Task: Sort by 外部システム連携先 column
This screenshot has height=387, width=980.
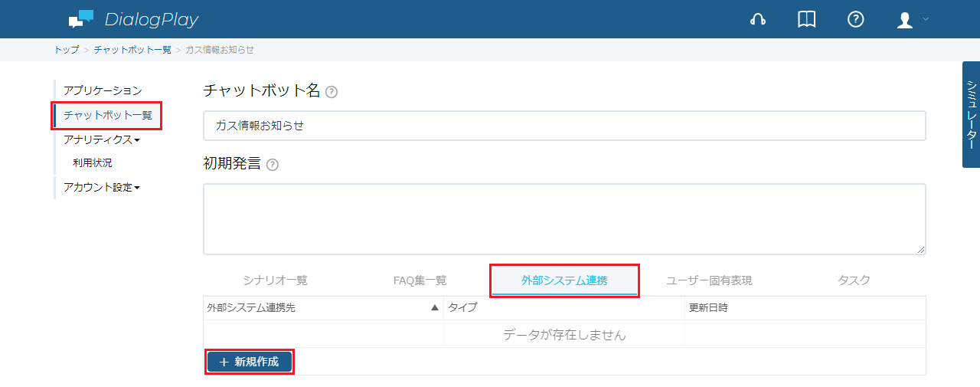Action: click(323, 307)
